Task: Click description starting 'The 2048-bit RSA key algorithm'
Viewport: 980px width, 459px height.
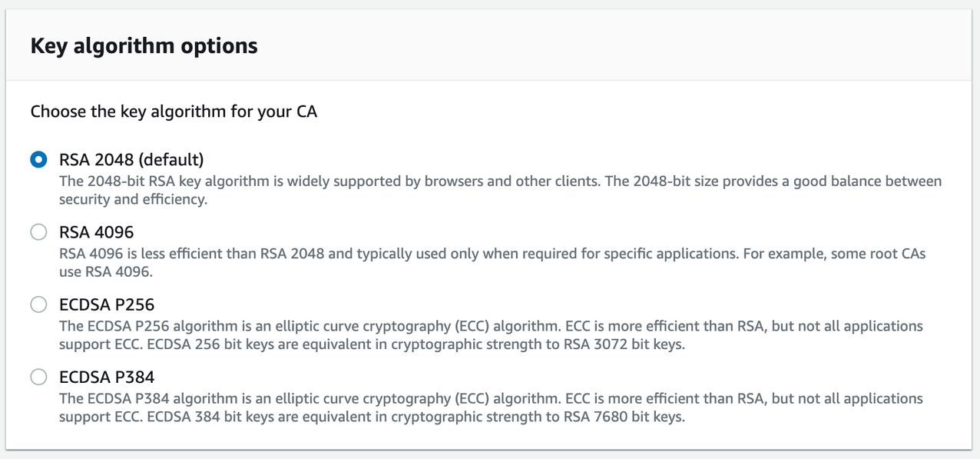Action: coord(499,181)
